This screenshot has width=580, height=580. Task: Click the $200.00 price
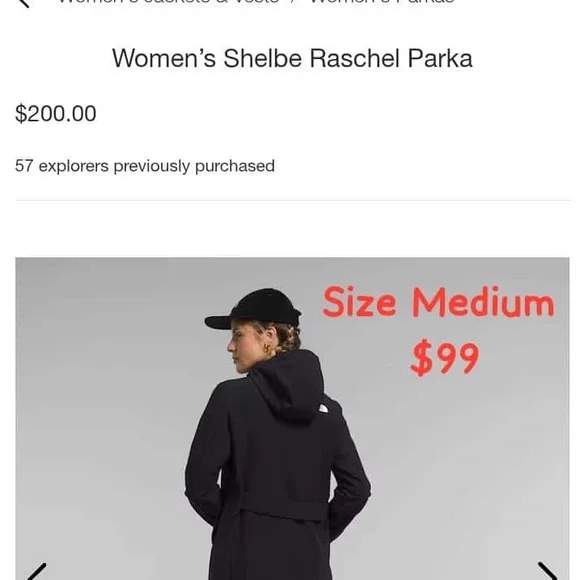(56, 114)
